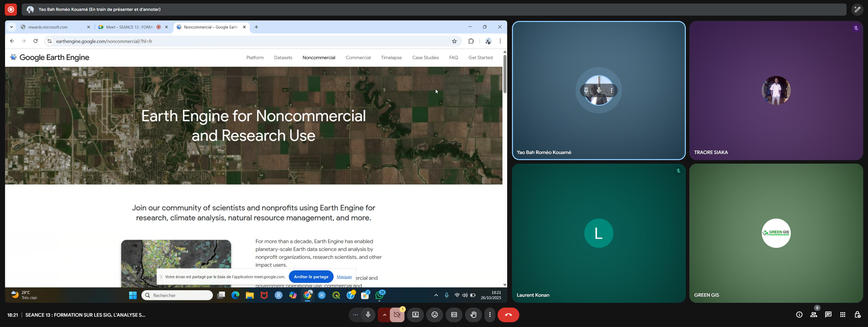Click the Arrêter le partage button
The image size is (868, 327).
pyautogui.click(x=311, y=277)
